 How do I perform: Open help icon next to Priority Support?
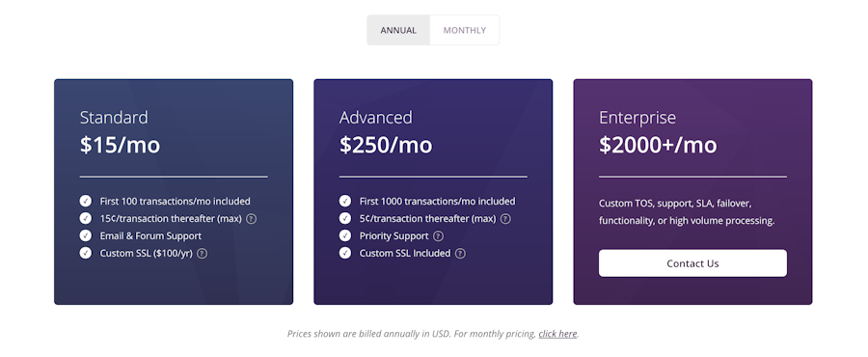pos(438,236)
